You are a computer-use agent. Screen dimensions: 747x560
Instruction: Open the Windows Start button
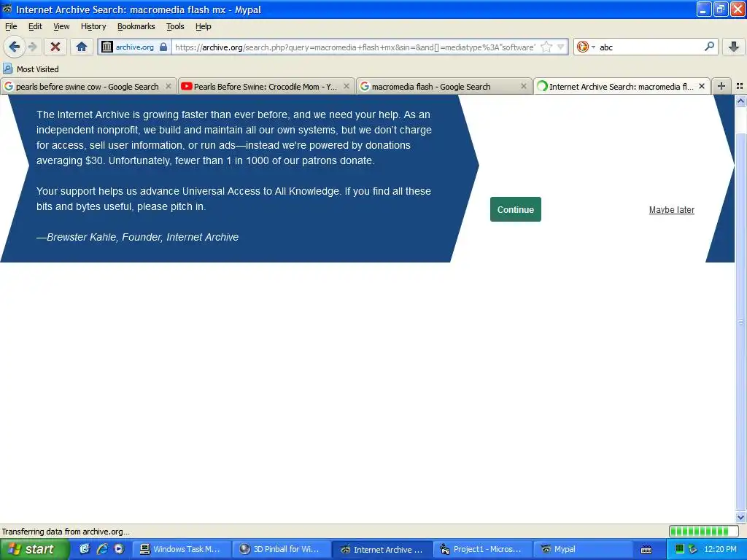tap(34, 549)
